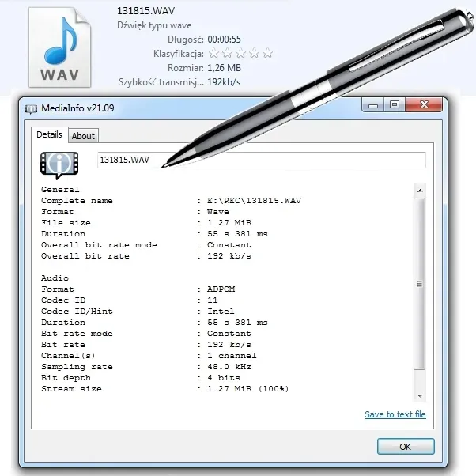Viewport: 476px width, 476px height.
Task: Click the Rozmiar value 1,26 MB
Action: click(224, 68)
